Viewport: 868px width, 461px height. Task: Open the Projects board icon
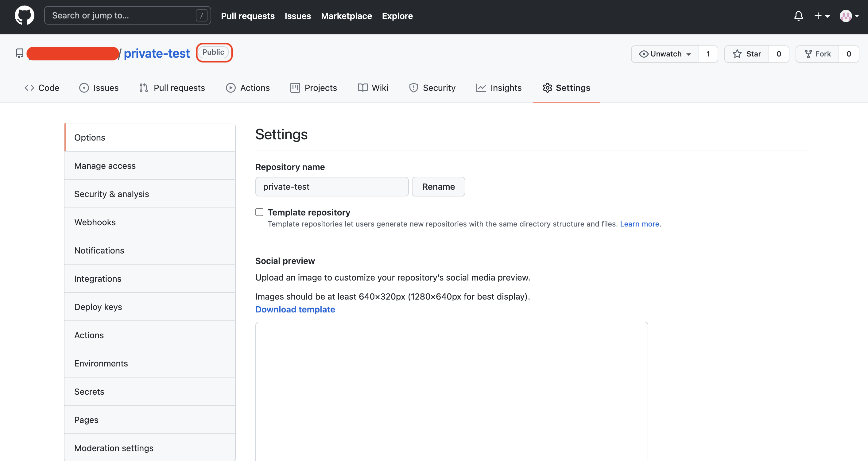click(295, 87)
